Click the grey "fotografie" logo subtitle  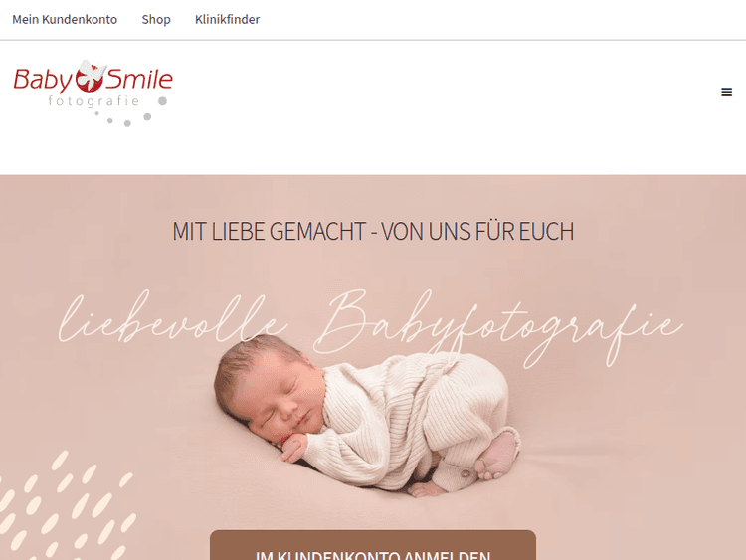pyautogui.click(x=93, y=101)
